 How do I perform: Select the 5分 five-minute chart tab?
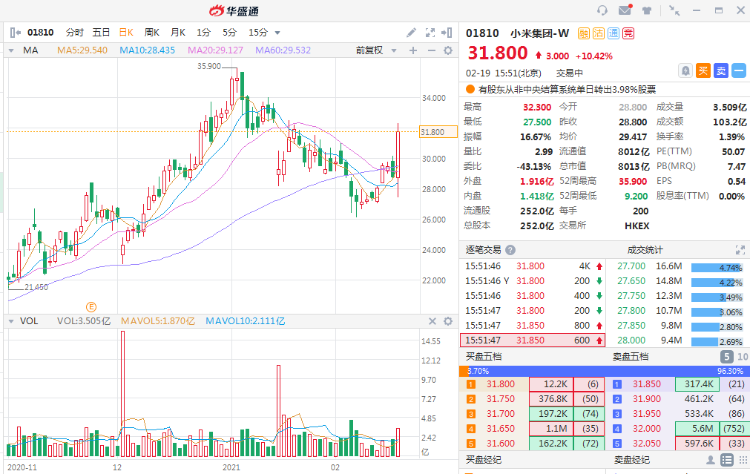(x=229, y=33)
